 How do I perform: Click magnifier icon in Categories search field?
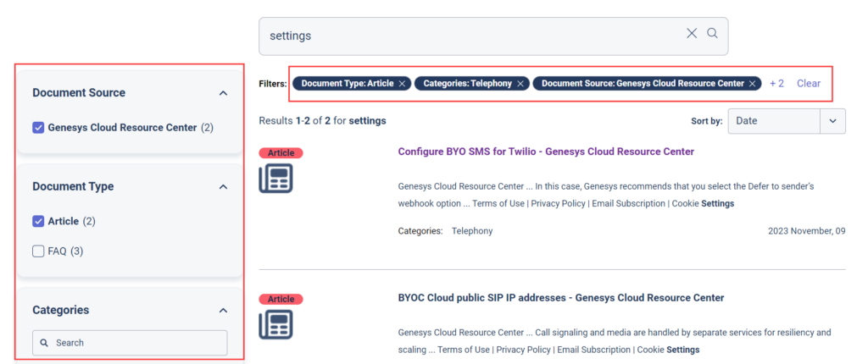tap(45, 343)
